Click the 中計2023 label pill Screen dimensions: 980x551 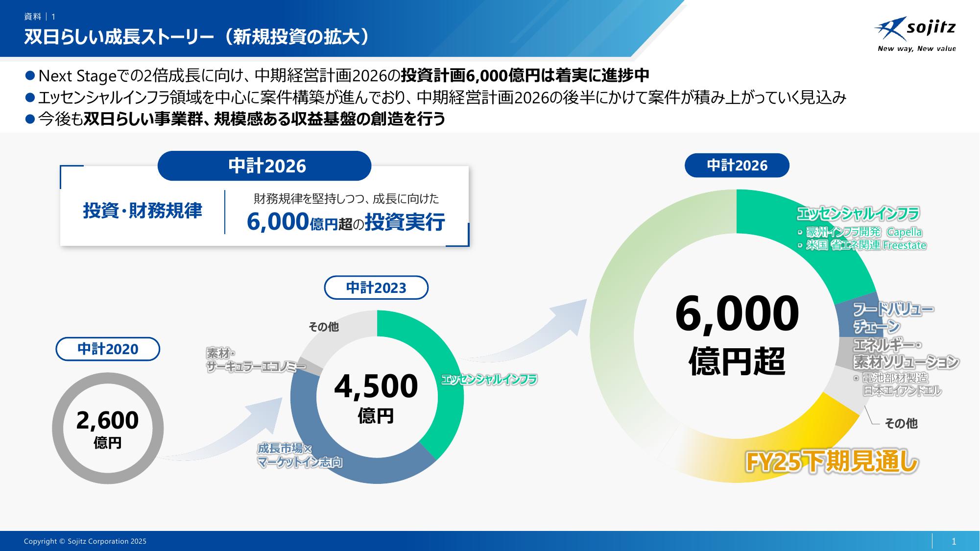coord(376,288)
